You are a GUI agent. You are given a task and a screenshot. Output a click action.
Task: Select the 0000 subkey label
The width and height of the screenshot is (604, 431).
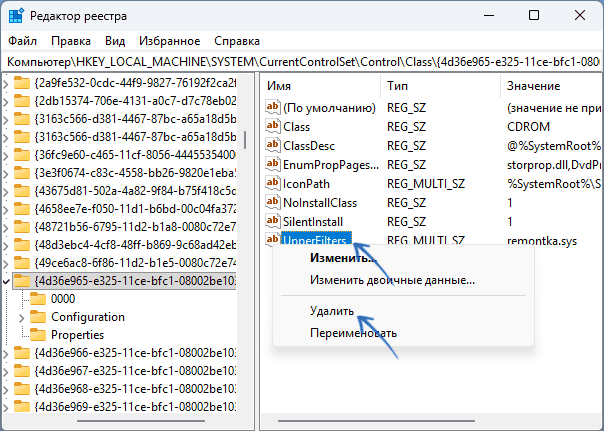63,299
